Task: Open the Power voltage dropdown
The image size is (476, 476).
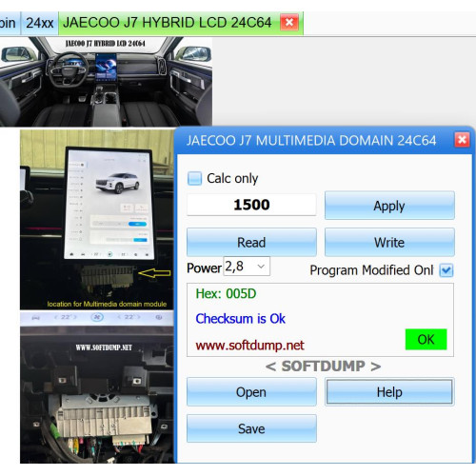Action: click(247, 267)
